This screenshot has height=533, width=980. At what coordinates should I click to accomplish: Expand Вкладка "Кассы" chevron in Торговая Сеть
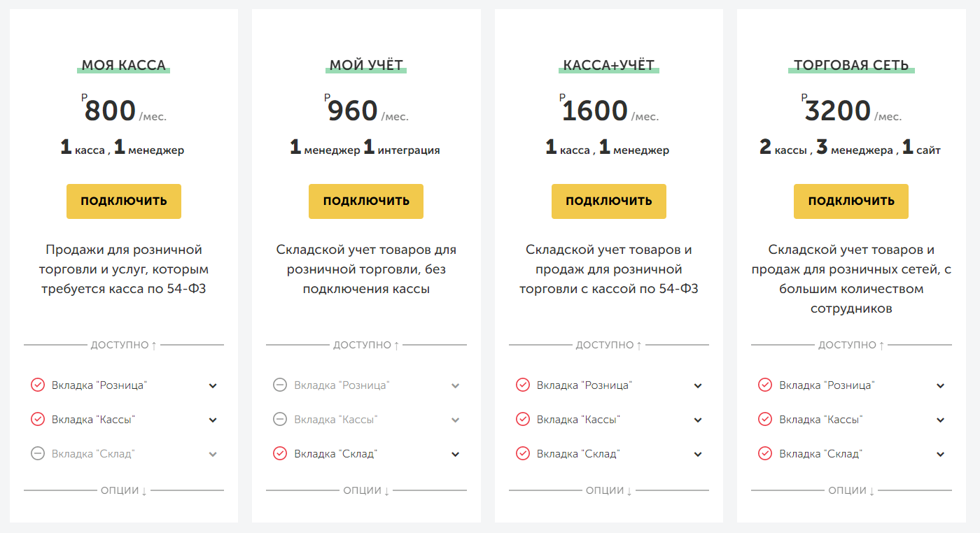pyautogui.click(x=941, y=420)
